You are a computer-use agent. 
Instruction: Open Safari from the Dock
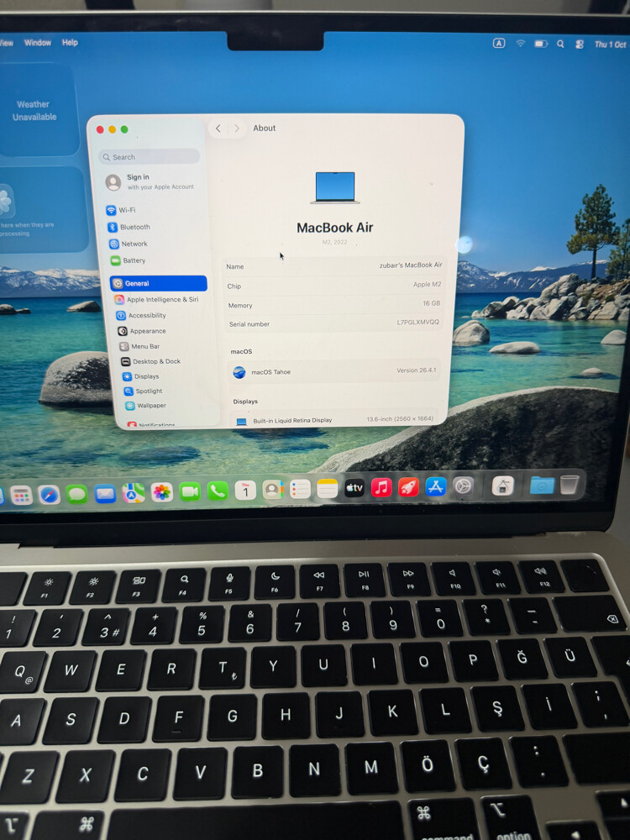pos(49,495)
